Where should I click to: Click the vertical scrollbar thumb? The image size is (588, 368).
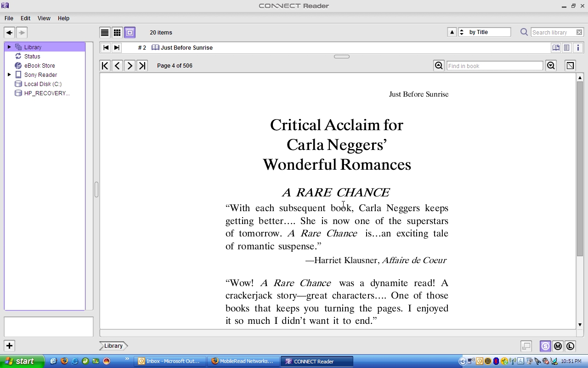[x=580, y=169]
